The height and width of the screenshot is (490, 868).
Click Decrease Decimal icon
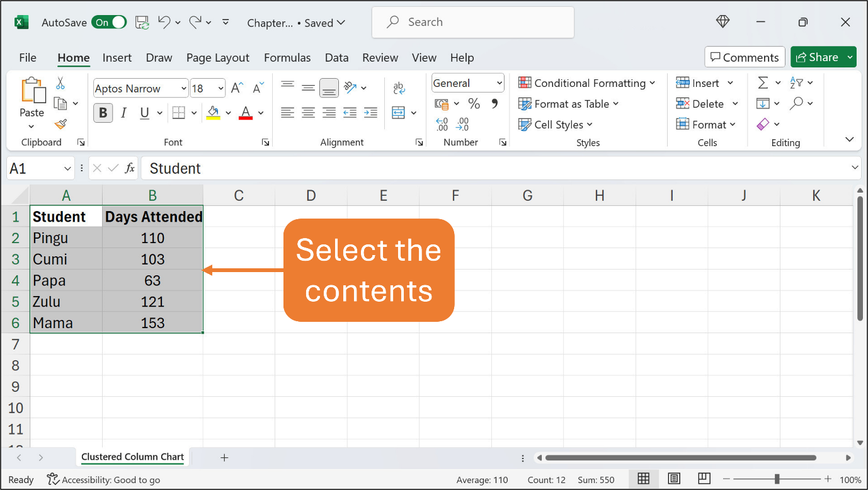click(x=463, y=124)
